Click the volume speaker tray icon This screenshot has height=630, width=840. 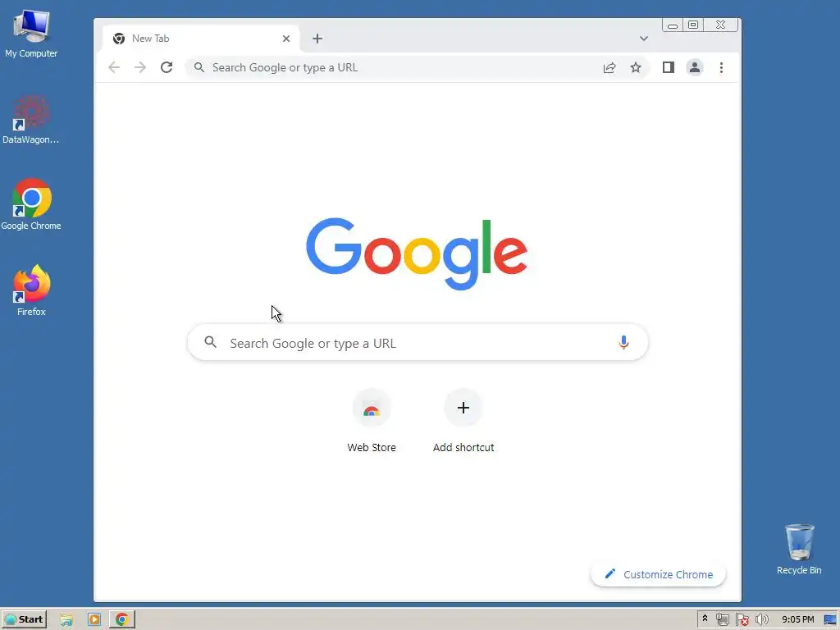tap(761, 620)
